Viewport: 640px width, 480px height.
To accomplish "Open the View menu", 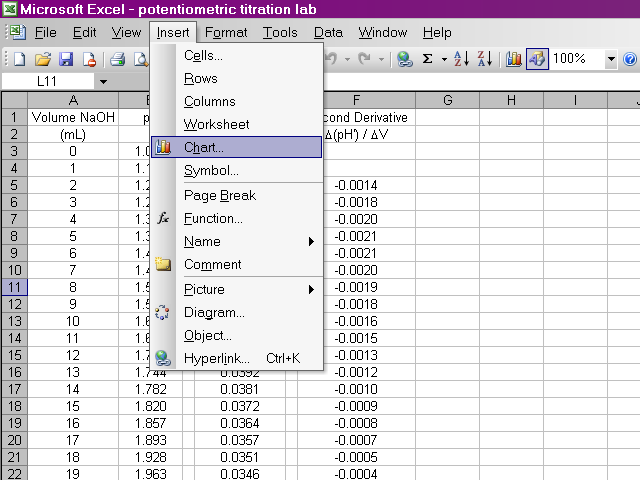I will point(126,32).
